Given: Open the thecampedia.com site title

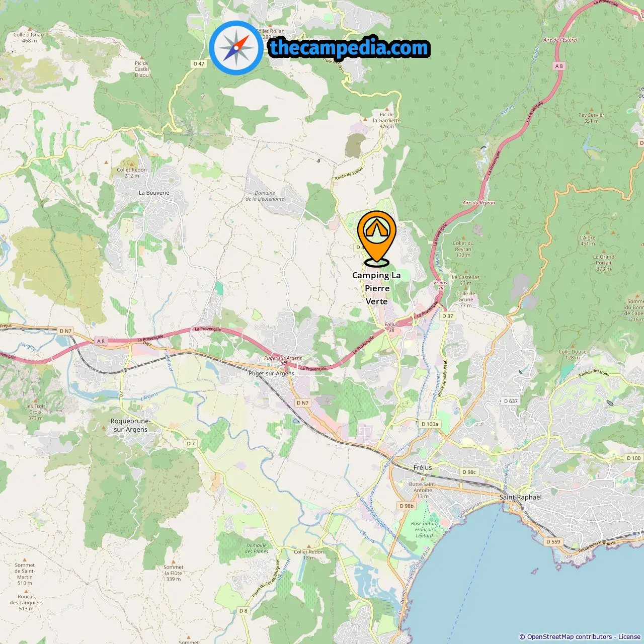Looking at the screenshot, I should [x=349, y=48].
